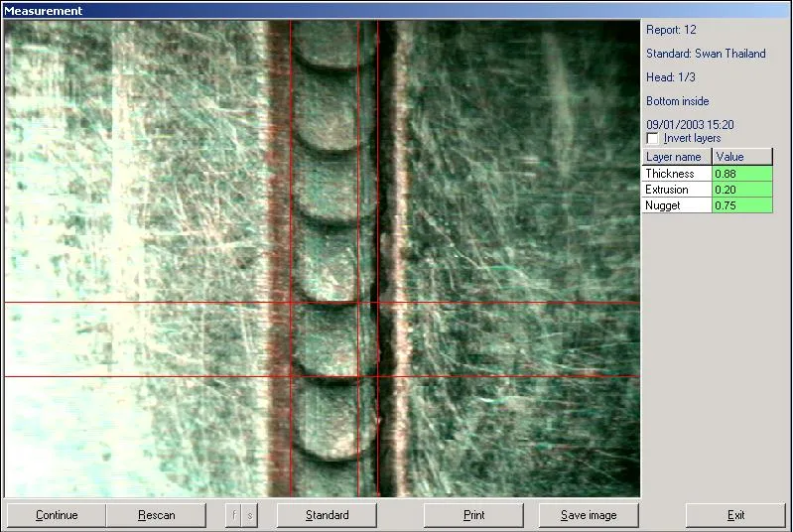Select the Nugget layer row
The width and height of the screenshot is (793, 532).
click(x=708, y=205)
